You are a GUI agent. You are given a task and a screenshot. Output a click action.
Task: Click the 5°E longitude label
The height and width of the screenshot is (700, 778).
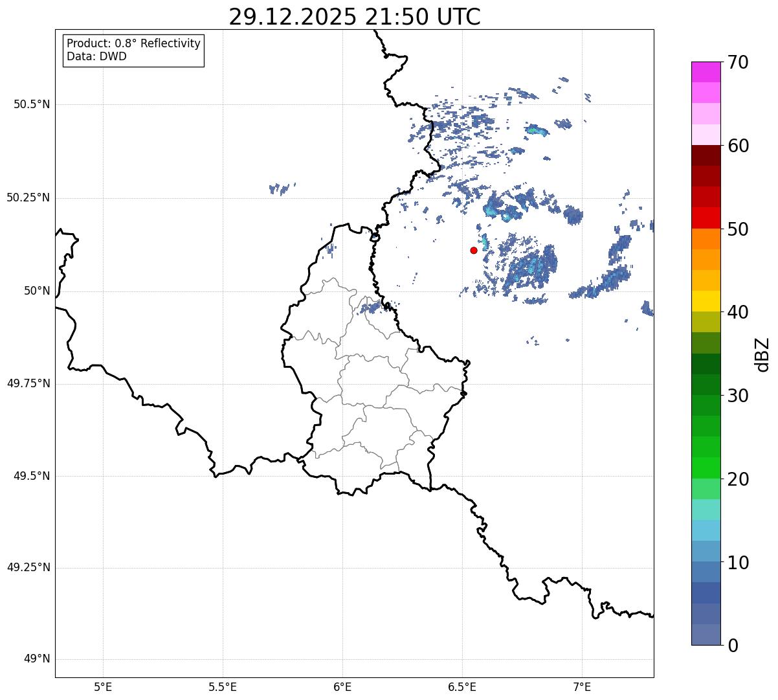[x=103, y=686]
